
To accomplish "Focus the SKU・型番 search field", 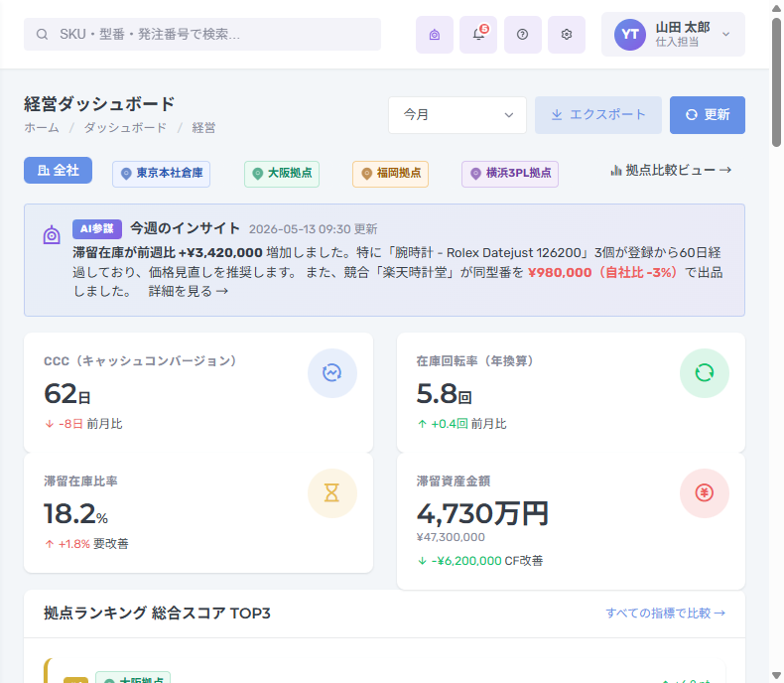I will pyautogui.click(x=202, y=35).
